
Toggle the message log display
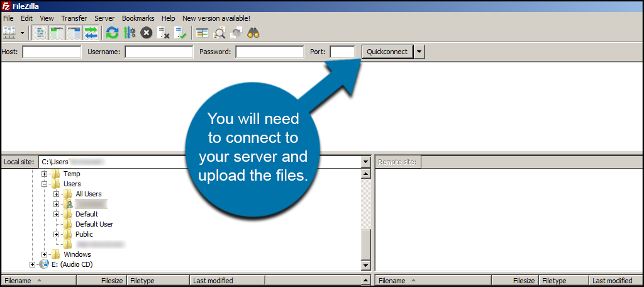40,33
